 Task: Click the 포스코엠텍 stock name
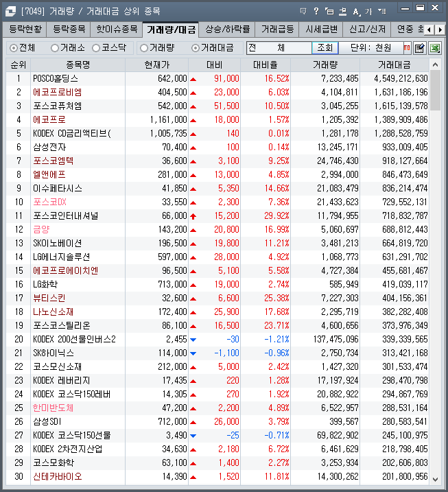click(x=54, y=161)
